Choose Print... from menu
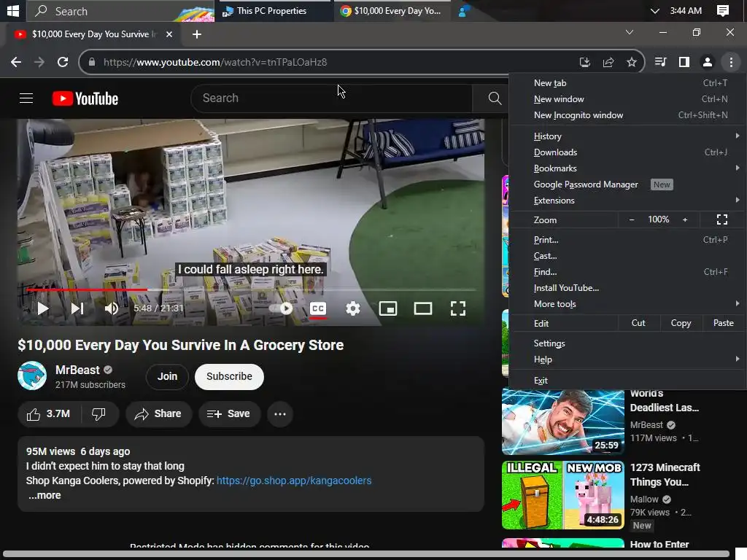 (x=626, y=240)
